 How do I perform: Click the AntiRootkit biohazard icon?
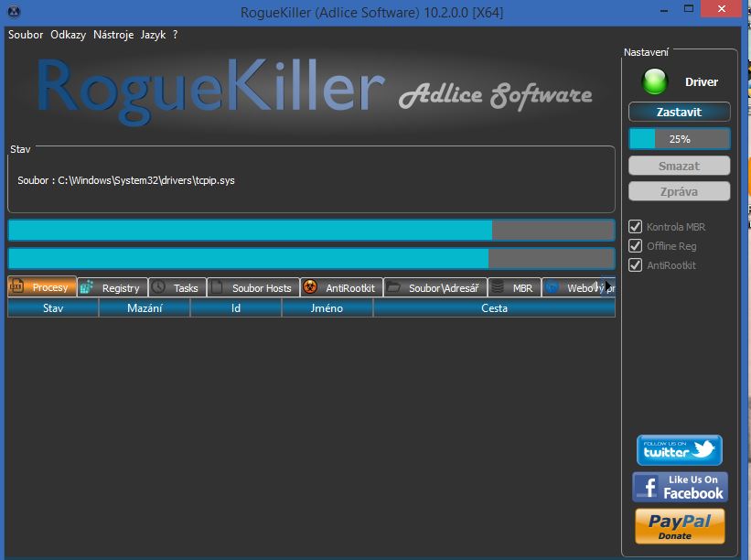point(310,287)
